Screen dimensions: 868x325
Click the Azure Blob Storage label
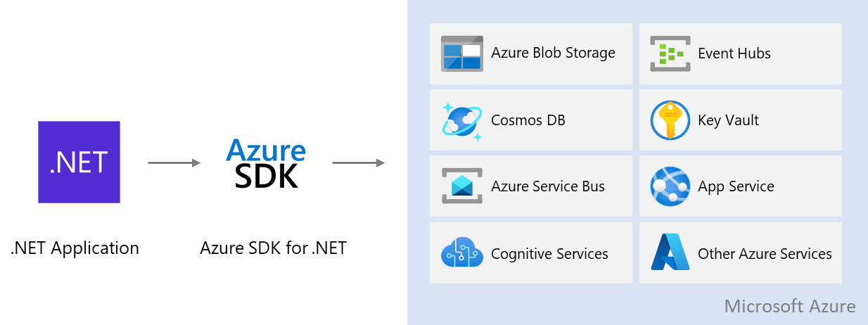pos(553,53)
